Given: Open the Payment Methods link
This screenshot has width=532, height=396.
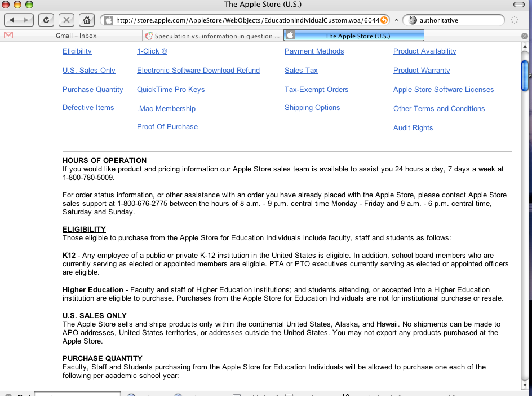Looking at the screenshot, I should pos(314,51).
